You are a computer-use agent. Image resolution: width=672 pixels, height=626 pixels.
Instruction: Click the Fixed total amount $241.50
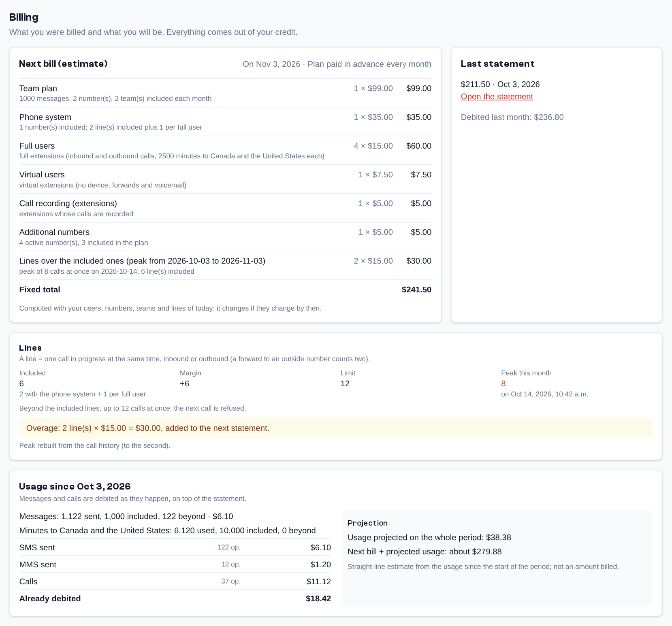click(x=416, y=290)
